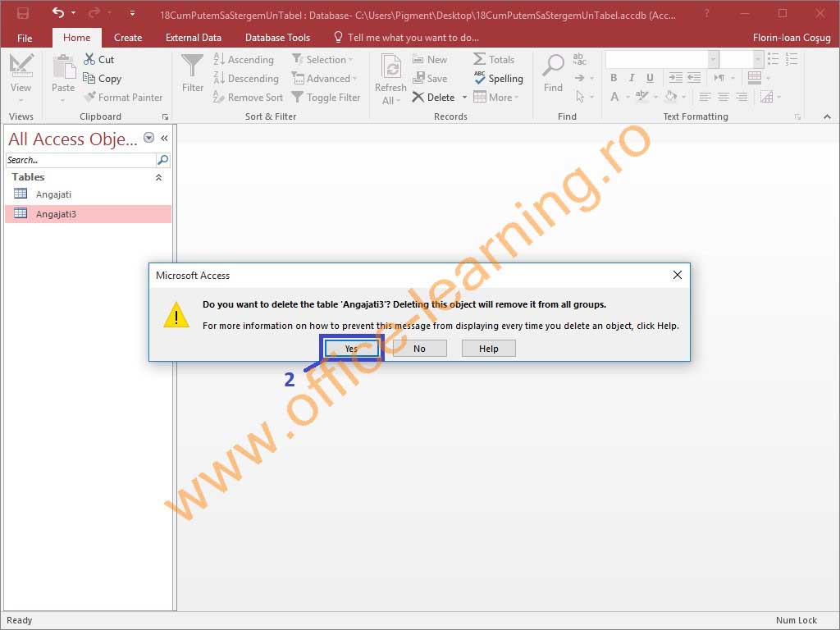The image size is (840, 630).
Task: Click Refresh All records icon
Action: point(391,67)
